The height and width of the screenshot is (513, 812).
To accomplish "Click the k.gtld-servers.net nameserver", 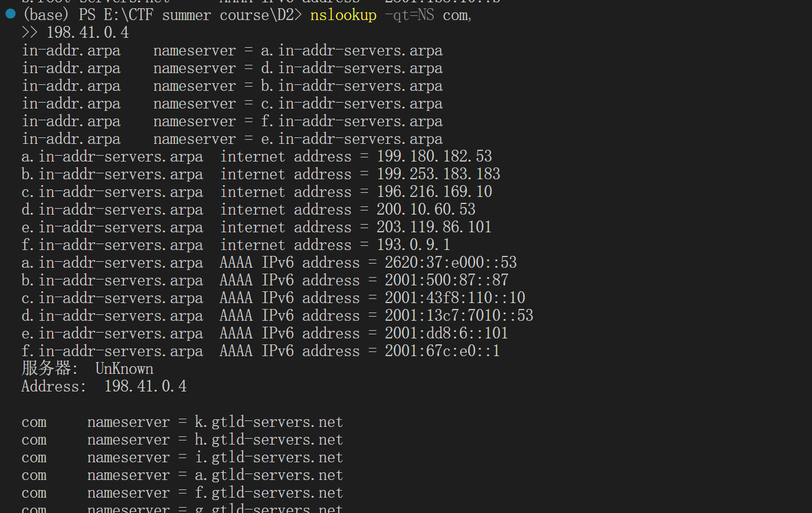I will tap(269, 422).
